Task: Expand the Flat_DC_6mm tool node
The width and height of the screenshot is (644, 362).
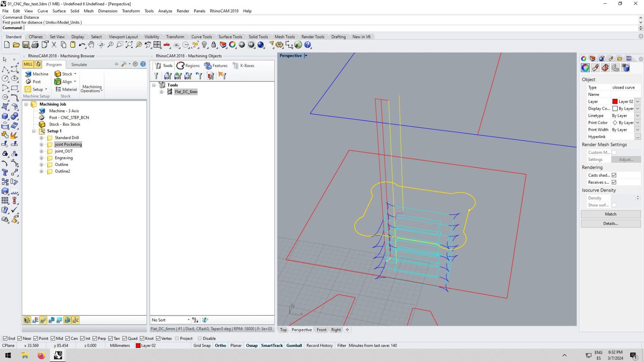Action: point(161,92)
